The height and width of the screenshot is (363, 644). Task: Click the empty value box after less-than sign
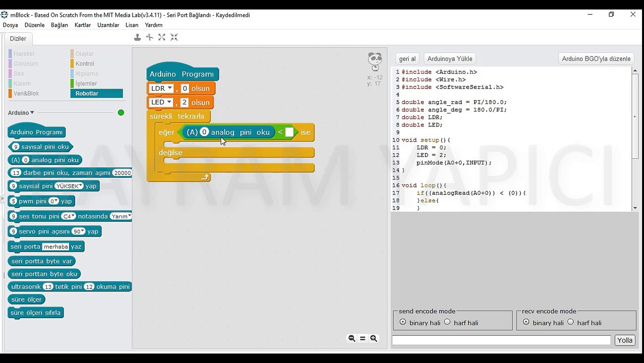click(289, 132)
